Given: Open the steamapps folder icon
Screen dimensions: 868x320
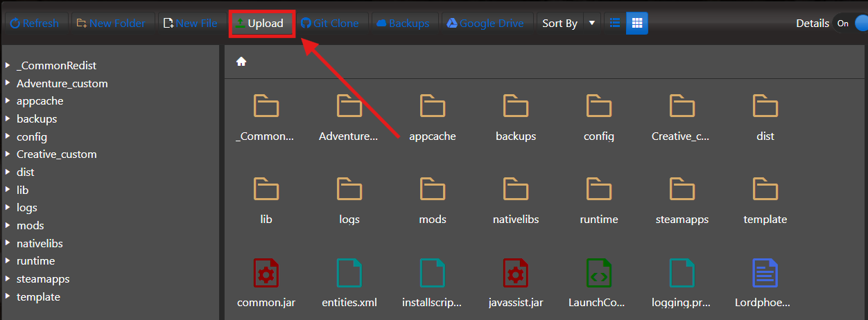Looking at the screenshot, I should [x=682, y=189].
